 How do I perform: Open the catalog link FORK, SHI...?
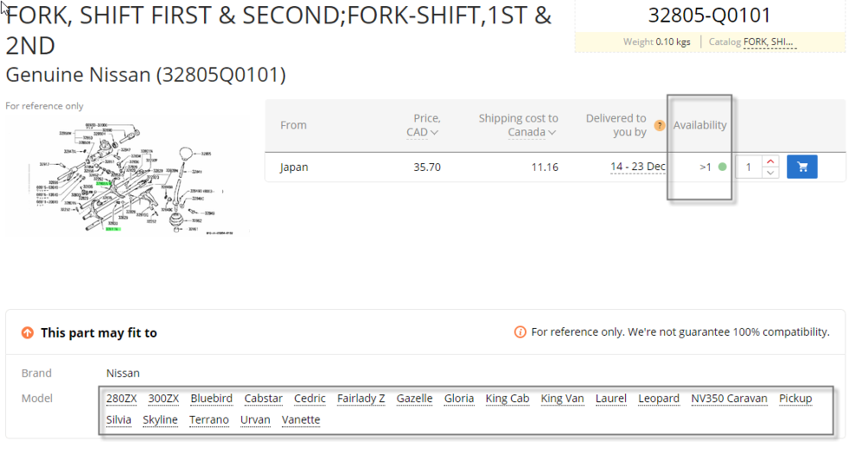[x=768, y=42]
